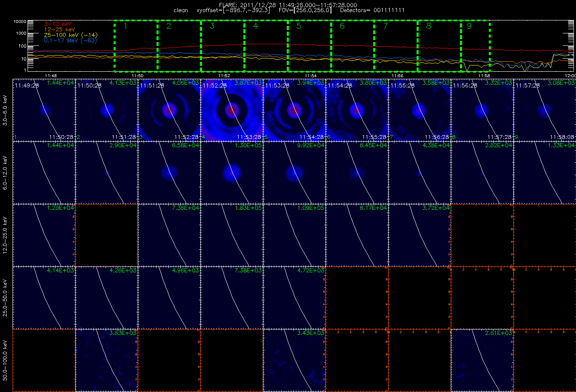Screen dimensions: 576x392
Task: Click the 11:49:28 start-time label
Action: 27,85
